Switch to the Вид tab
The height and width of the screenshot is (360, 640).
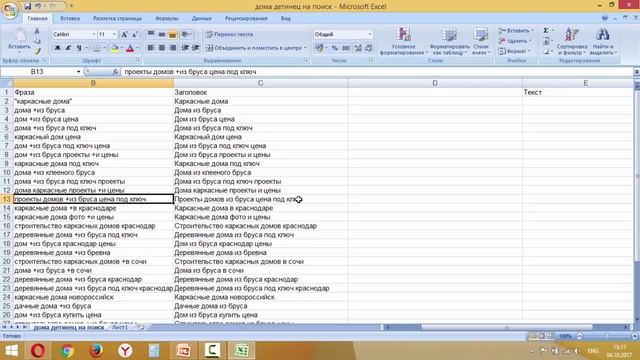tap(286, 18)
